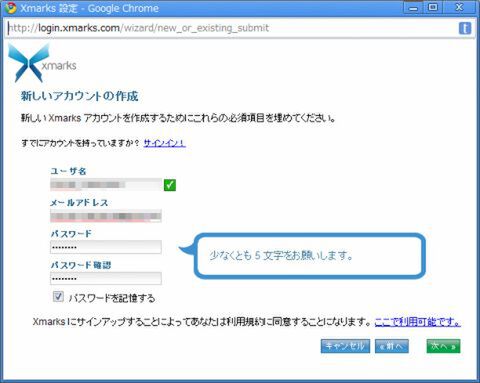Go back with the « 前へ button
The height and width of the screenshot is (383, 480).
click(x=392, y=346)
